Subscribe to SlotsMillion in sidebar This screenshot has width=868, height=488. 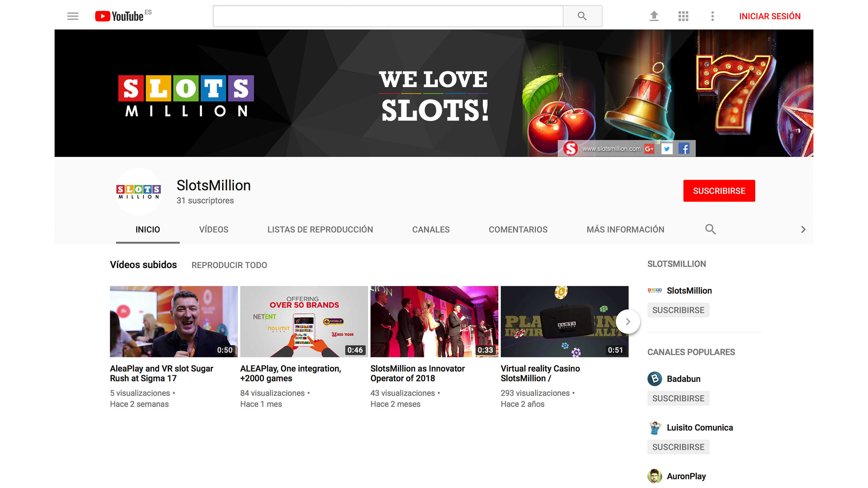pyautogui.click(x=678, y=310)
